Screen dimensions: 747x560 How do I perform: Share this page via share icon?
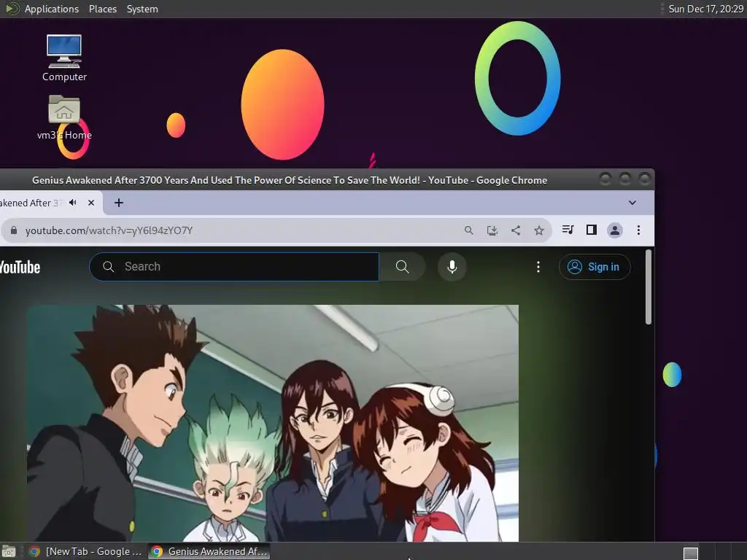point(516,230)
